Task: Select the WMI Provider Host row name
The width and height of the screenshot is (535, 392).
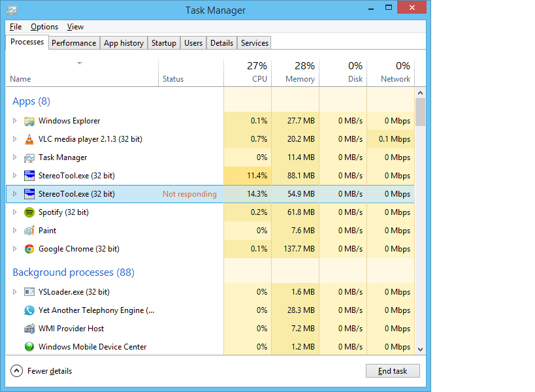Action: pyautogui.click(x=71, y=328)
